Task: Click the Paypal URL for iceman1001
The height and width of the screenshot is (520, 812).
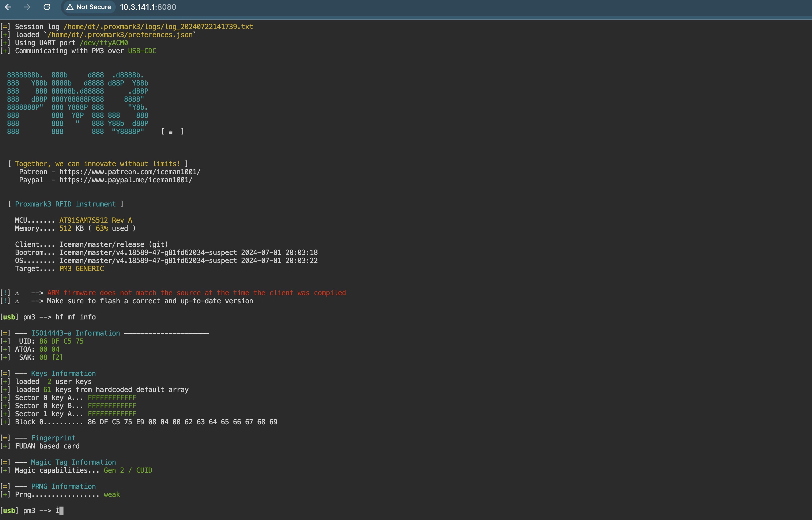Action: [x=126, y=180]
